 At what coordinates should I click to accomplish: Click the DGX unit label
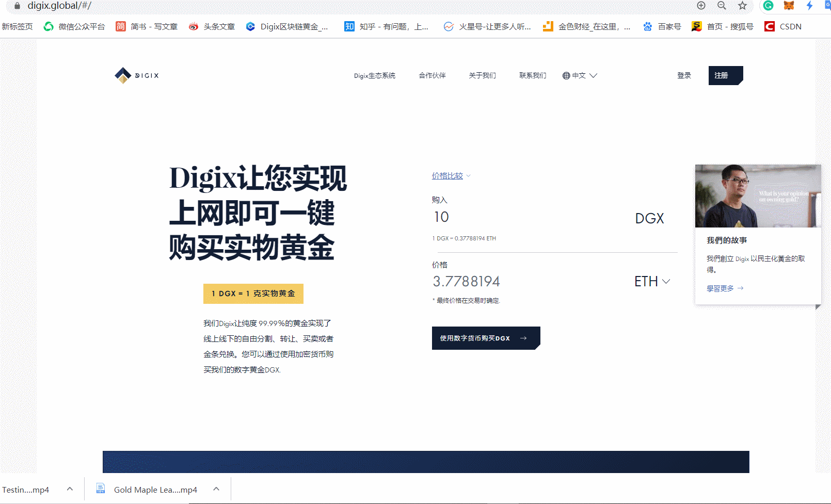649,219
